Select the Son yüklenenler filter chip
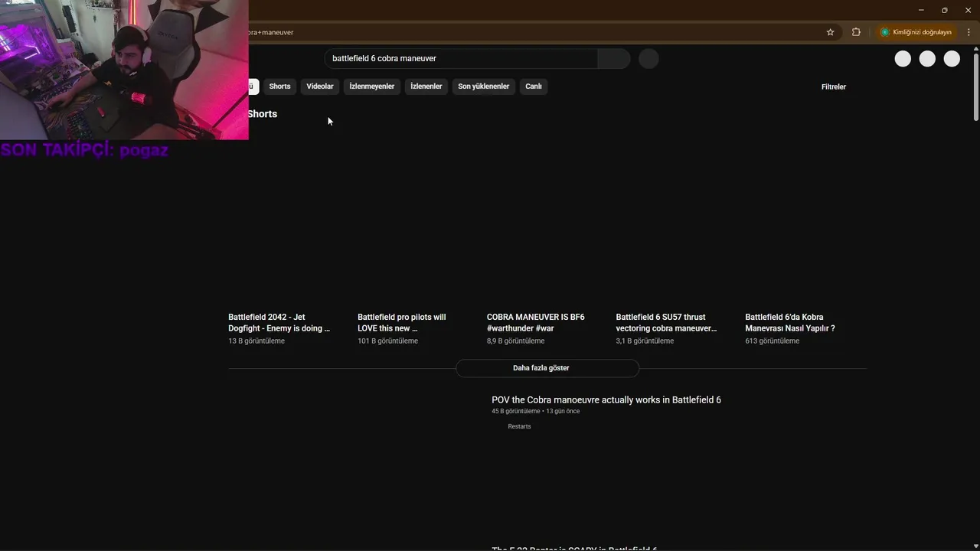The width and height of the screenshot is (980, 551). [x=483, y=86]
